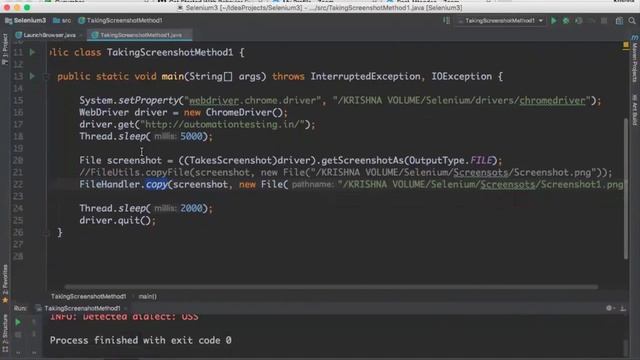
Task: Click the yellow warning indicator at editor top right
Action: click(626, 45)
